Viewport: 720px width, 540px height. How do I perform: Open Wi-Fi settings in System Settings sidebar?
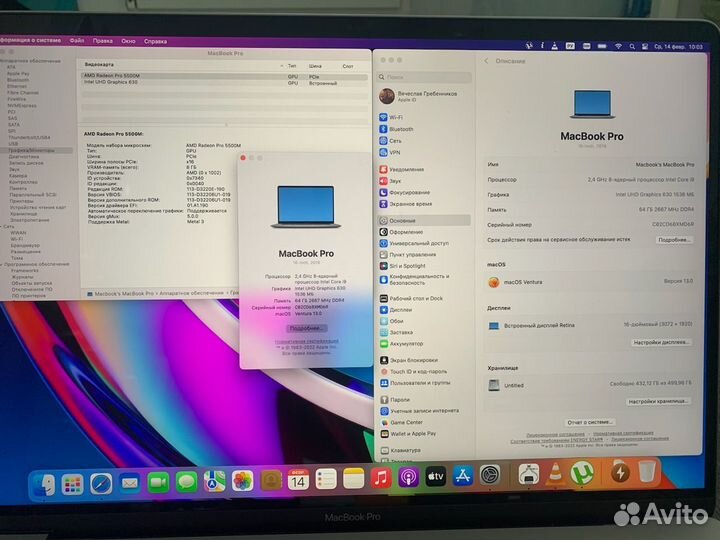point(391,118)
